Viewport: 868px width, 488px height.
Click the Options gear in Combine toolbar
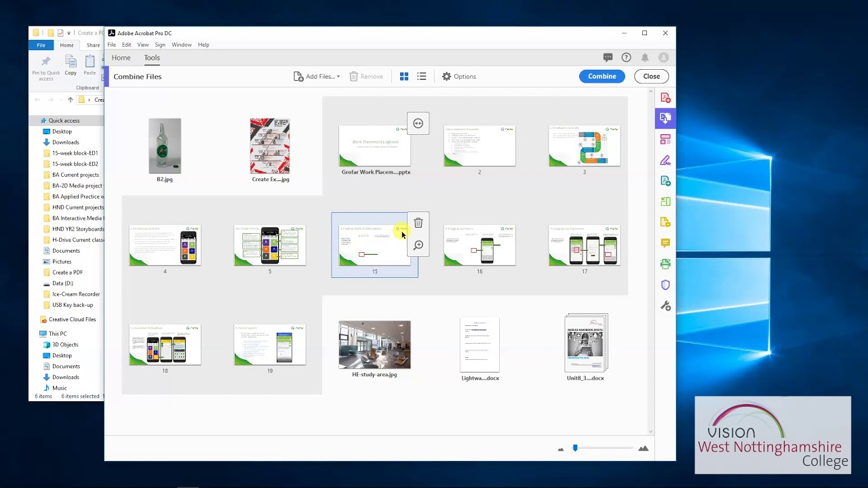tap(459, 77)
